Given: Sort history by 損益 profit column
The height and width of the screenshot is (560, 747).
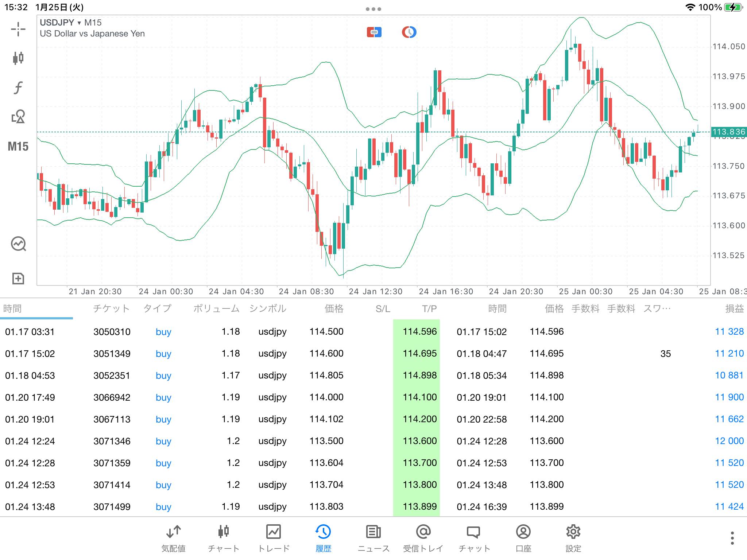Looking at the screenshot, I should click(x=734, y=309).
